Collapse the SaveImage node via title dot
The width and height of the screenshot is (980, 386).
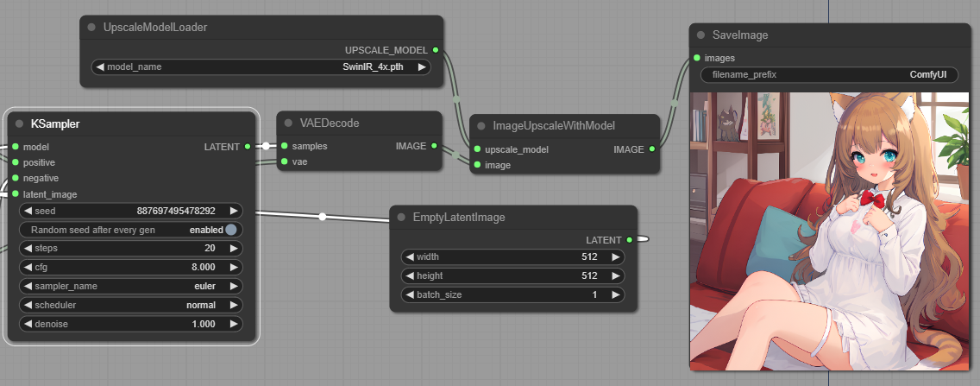point(700,35)
